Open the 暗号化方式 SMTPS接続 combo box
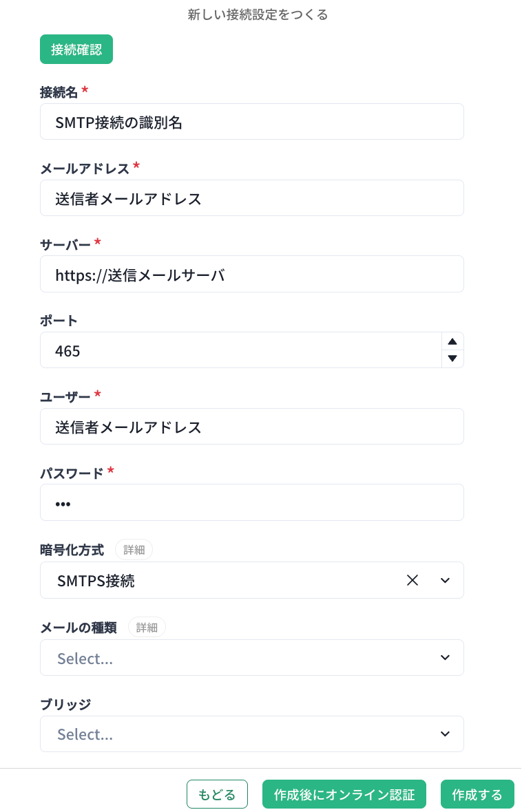Image resolution: width=522 pixels, height=812 pixels. (x=220, y=580)
